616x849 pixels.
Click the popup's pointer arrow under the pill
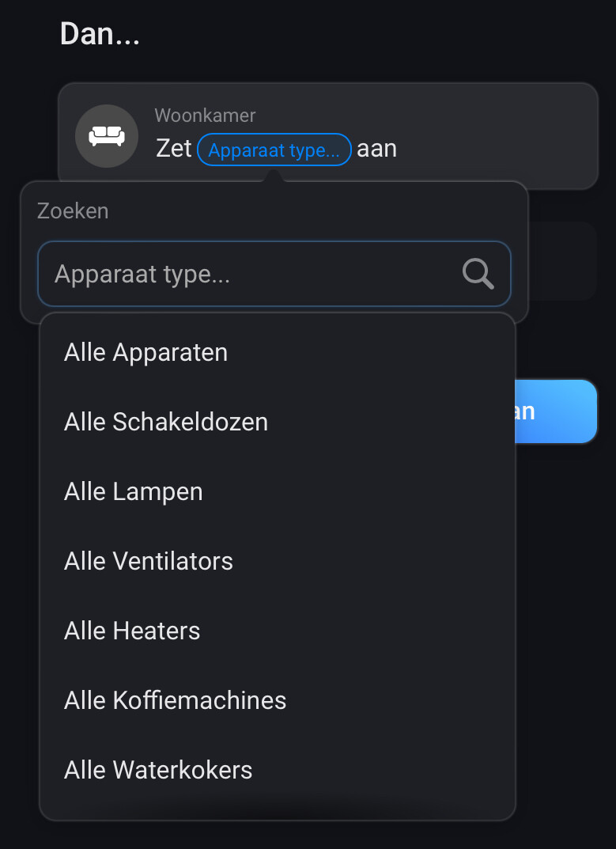[x=274, y=176]
